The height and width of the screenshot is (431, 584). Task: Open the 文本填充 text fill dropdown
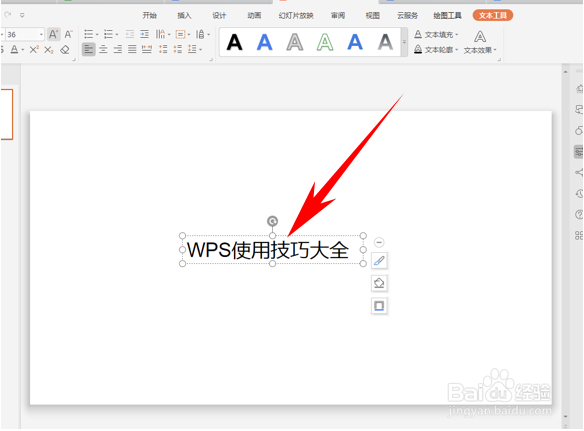point(436,35)
